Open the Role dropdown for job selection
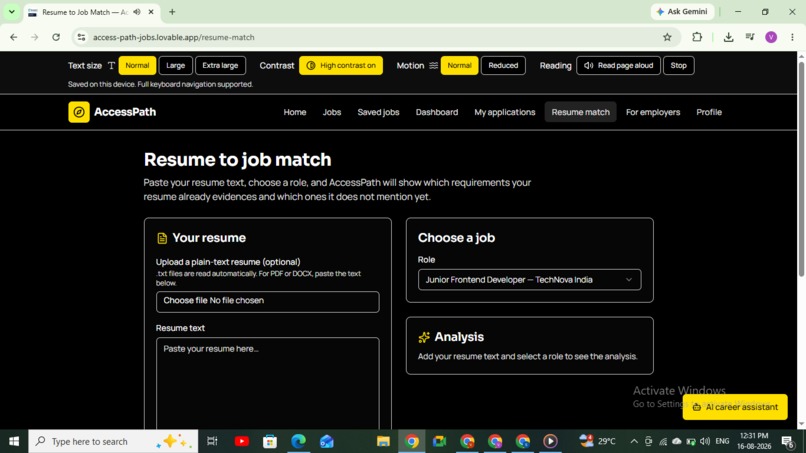 [529, 280]
